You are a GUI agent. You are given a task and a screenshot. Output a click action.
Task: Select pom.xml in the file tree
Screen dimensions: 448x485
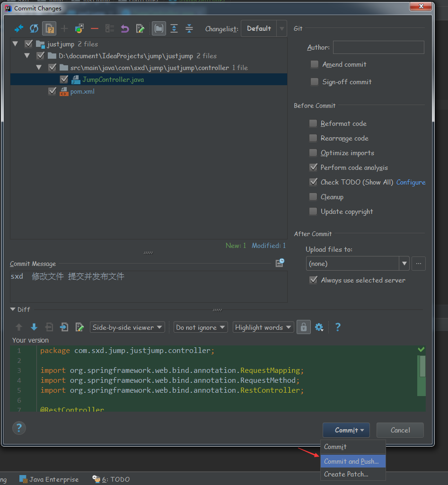(82, 91)
